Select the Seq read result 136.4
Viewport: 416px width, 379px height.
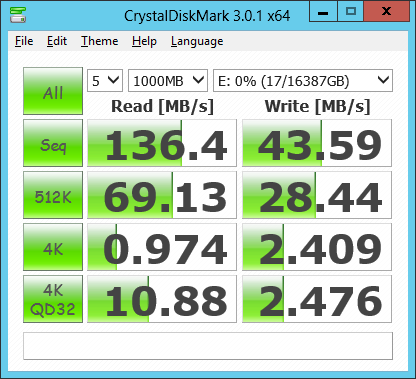[x=162, y=143]
